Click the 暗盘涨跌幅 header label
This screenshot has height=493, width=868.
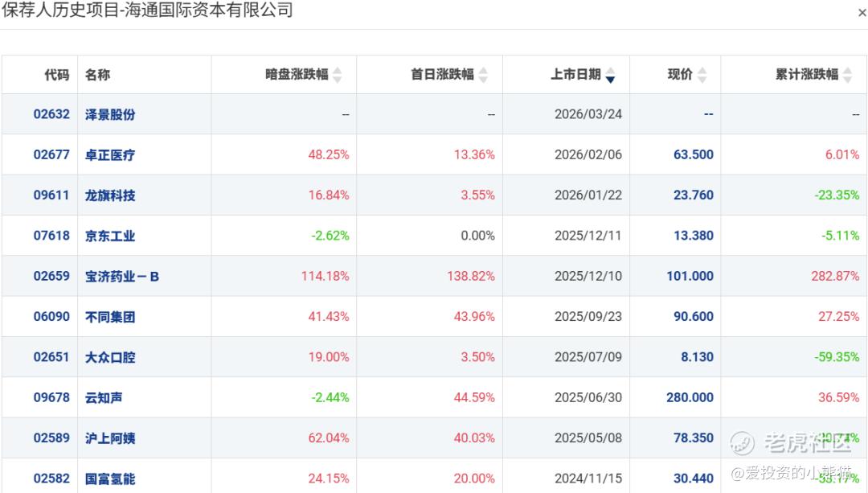pyautogui.click(x=297, y=74)
